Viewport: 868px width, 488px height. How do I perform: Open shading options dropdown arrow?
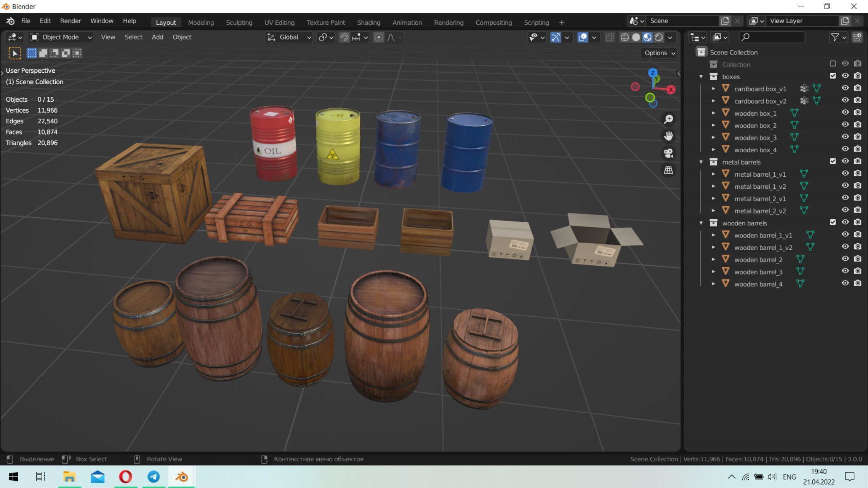point(670,37)
